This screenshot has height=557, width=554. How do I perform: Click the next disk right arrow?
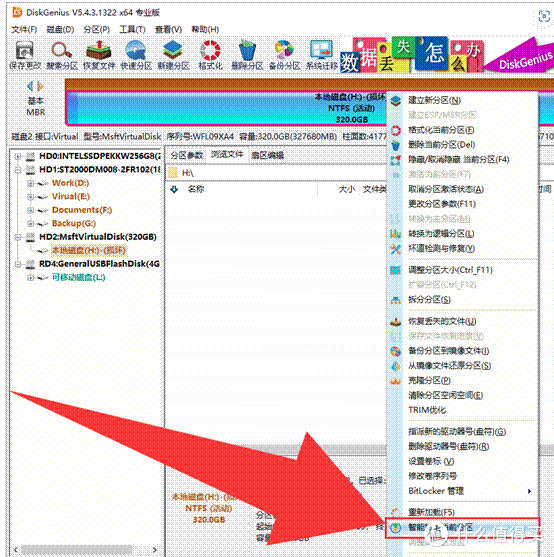coord(40,86)
